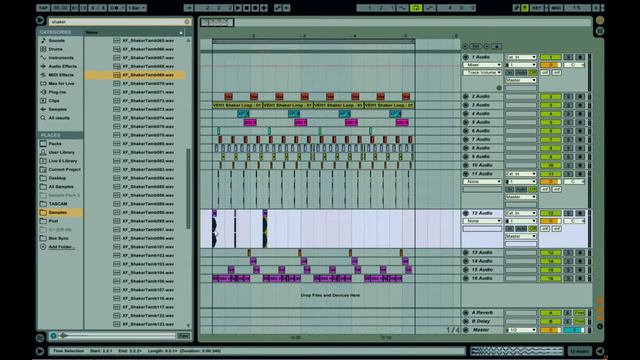Image resolution: width=640 pixels, height=360 pixels.
Task: Click the Plug-ins category icon
Action: (43, 92)
